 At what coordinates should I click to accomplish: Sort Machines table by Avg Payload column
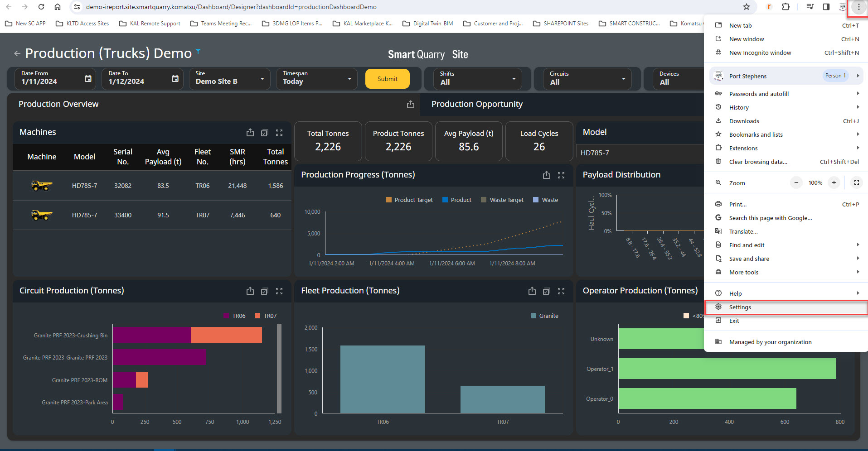pos(163,157)
